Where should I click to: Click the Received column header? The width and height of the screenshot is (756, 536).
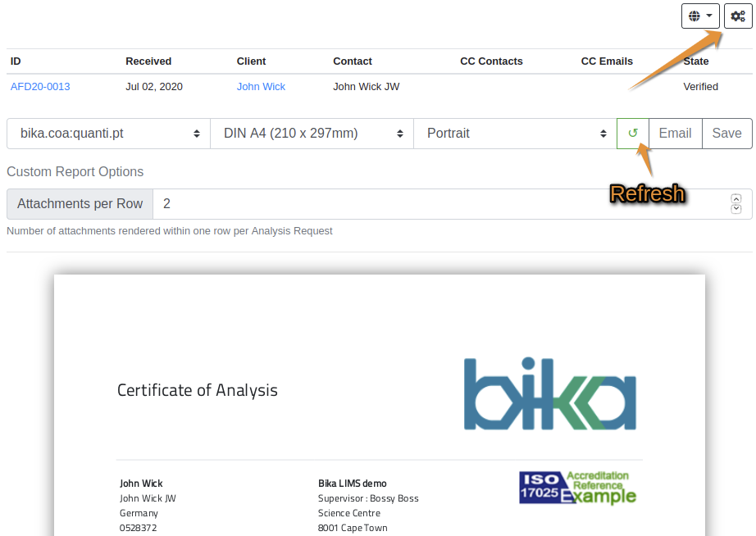click(x=148, y=61)
